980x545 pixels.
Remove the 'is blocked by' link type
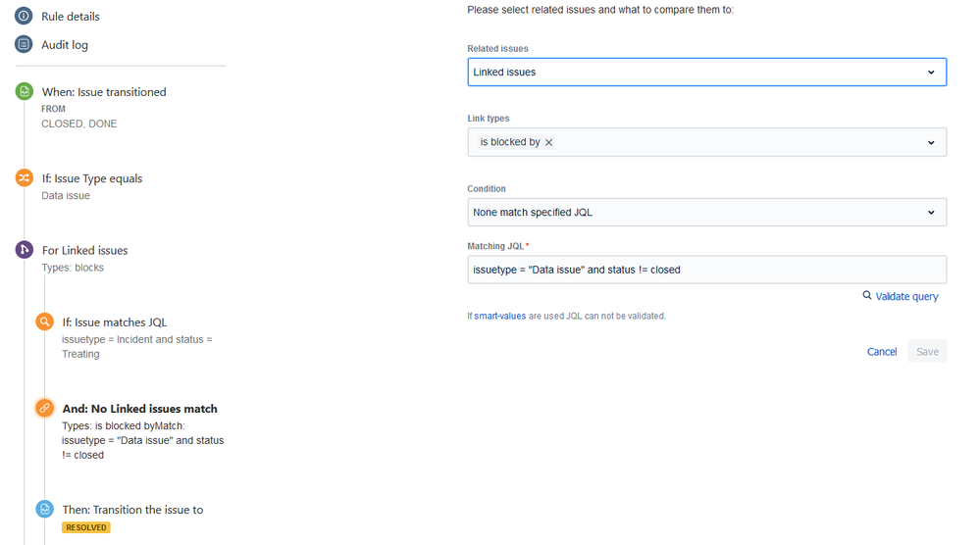(x=548, y=142)
